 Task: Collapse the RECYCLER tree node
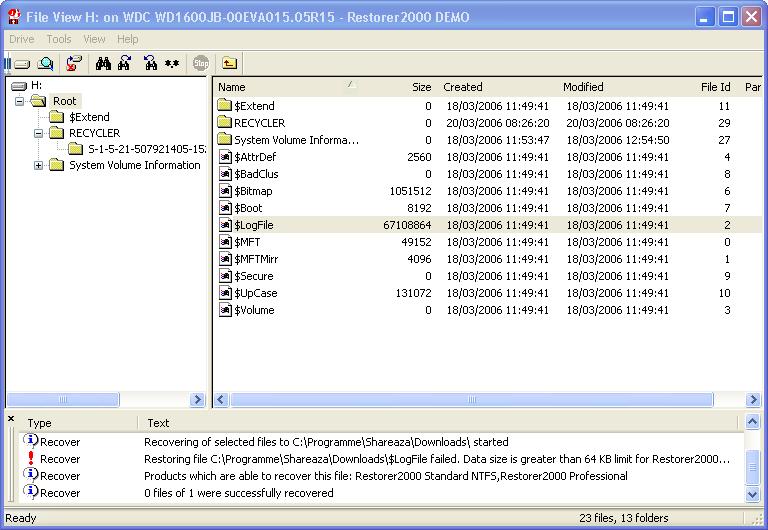pos(38,133)
